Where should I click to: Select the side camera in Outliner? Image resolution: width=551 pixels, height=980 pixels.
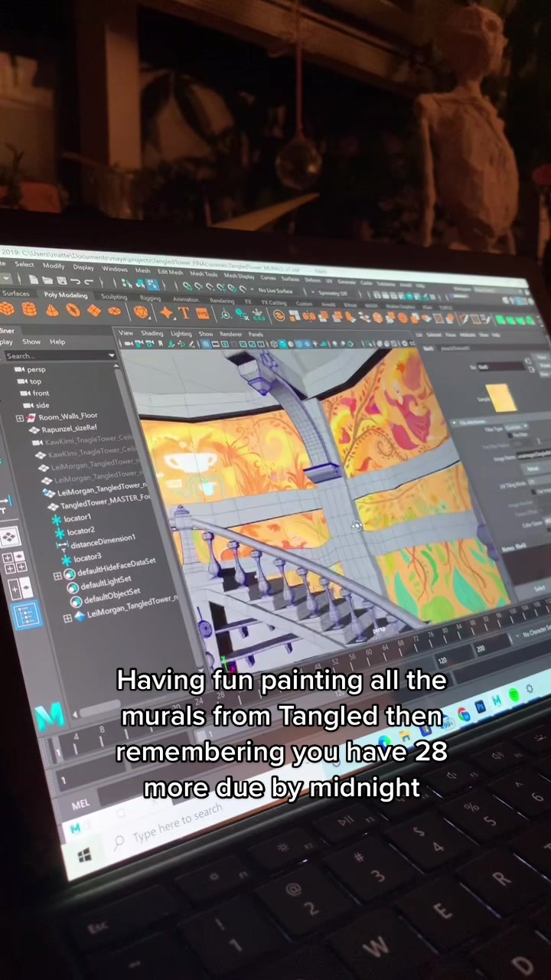[x=42, y=405]
